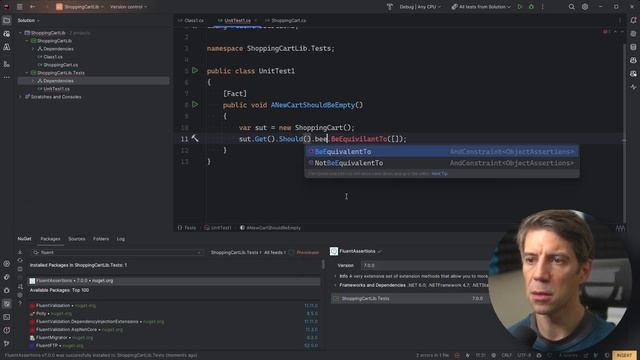This screenshot has height=360, width=640.
Task: Click the errors indicator in editor corner
Action: pos(606,31)
